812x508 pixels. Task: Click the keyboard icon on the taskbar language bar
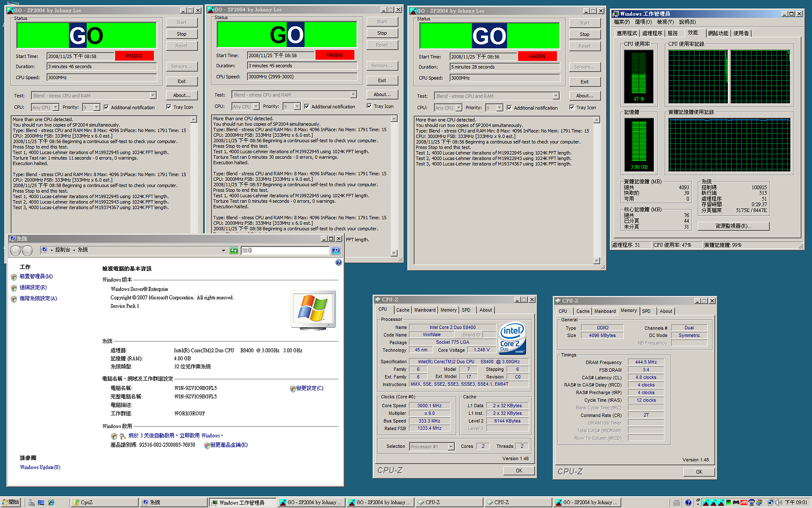pyautogui.click(x=677, y=502)
